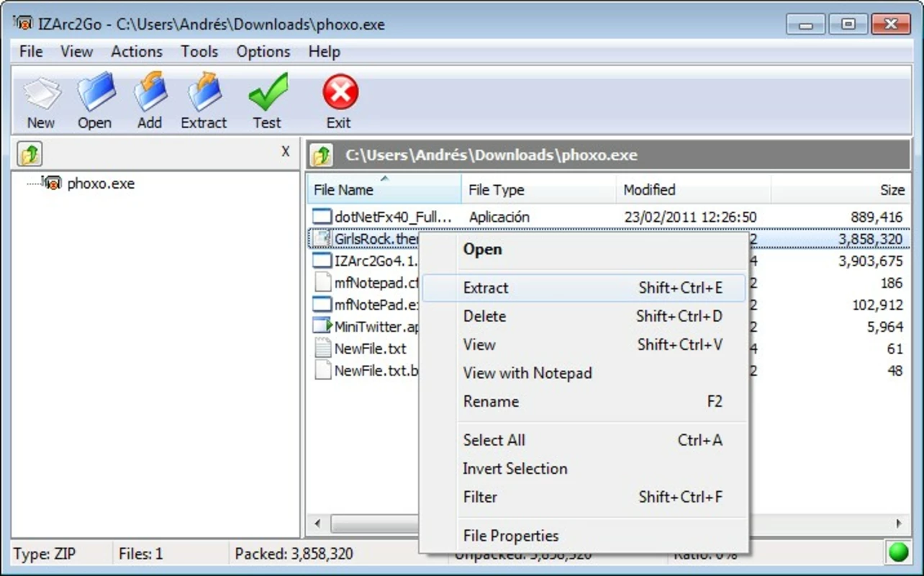924x576 pixels.
Task: Click the IZArc2Go title bar app icon
Action: (22, 24)
